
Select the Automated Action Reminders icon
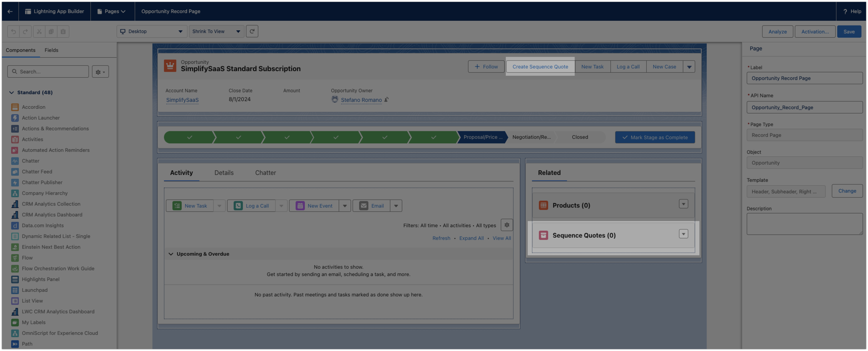click(x=15, y=150)
